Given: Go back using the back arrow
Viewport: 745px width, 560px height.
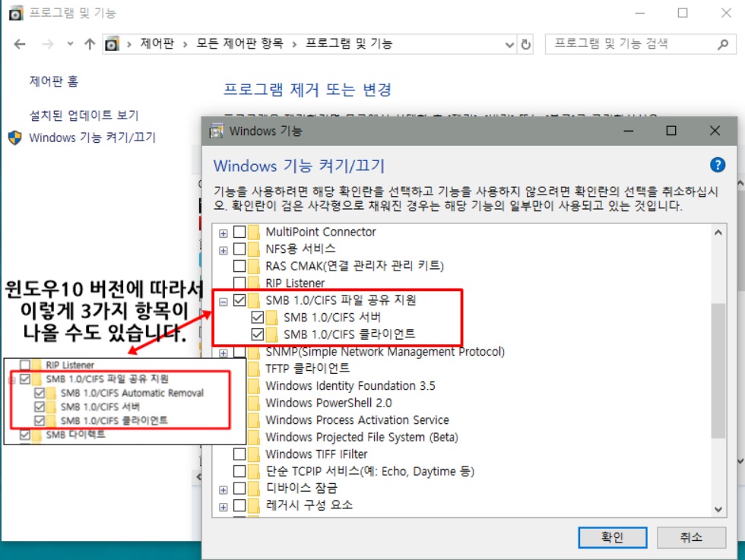Looking at the screenshot, I should (x=20, y=44).
